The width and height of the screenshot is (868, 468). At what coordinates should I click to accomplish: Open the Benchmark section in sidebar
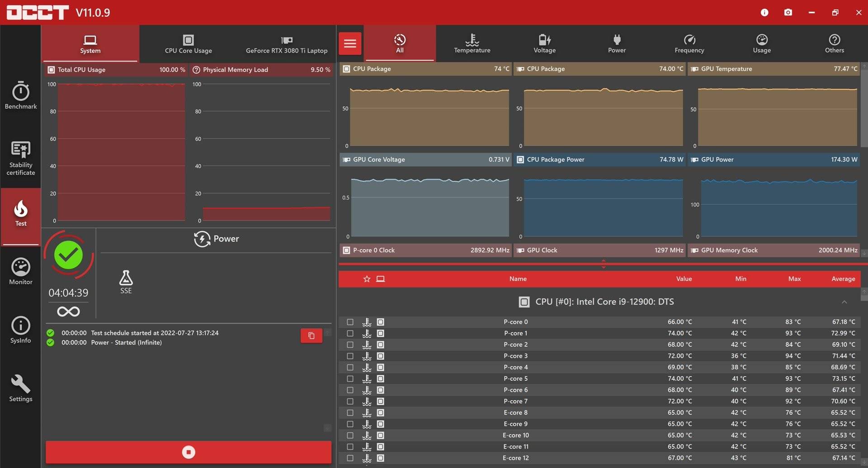[21, 96]
